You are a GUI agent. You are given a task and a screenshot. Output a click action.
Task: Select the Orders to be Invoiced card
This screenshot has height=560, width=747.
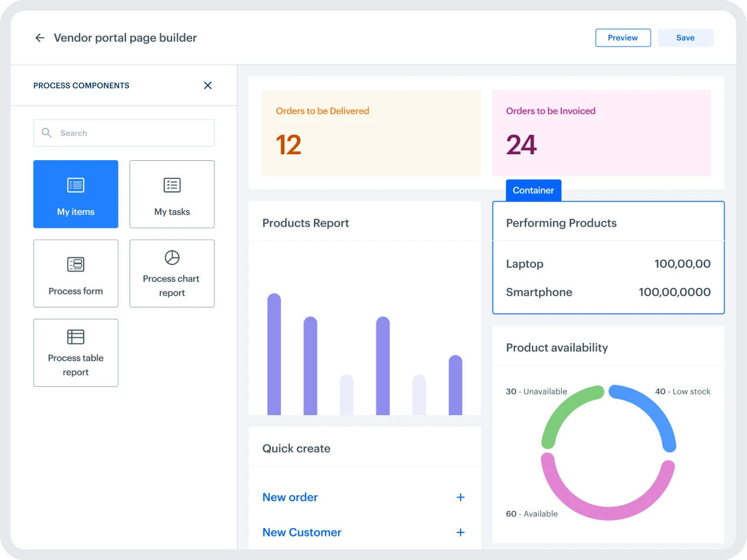pyautogui.click(x=601, y=133)
